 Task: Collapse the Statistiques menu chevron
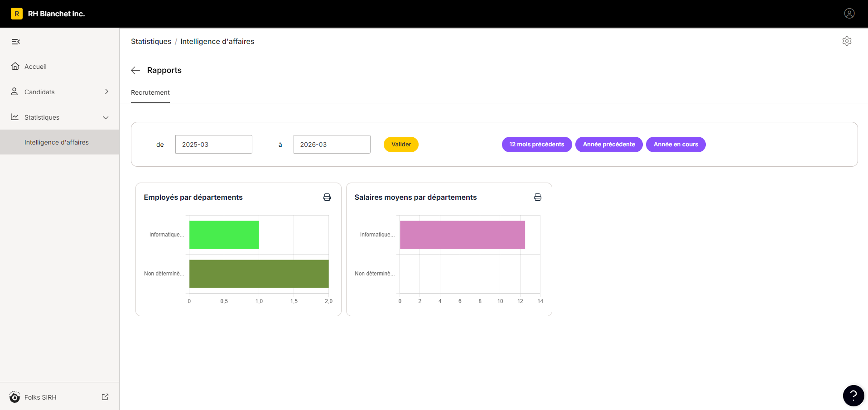coord(106,117)
